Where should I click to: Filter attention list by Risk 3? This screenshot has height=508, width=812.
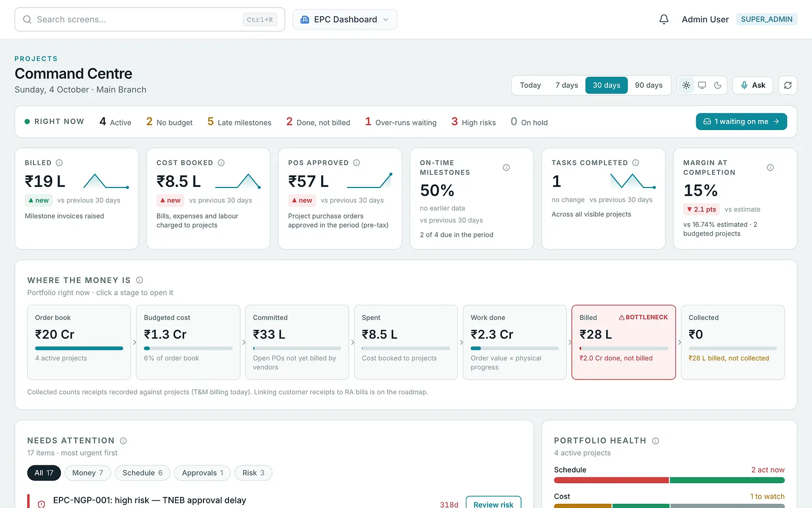[x=253, y=473]
